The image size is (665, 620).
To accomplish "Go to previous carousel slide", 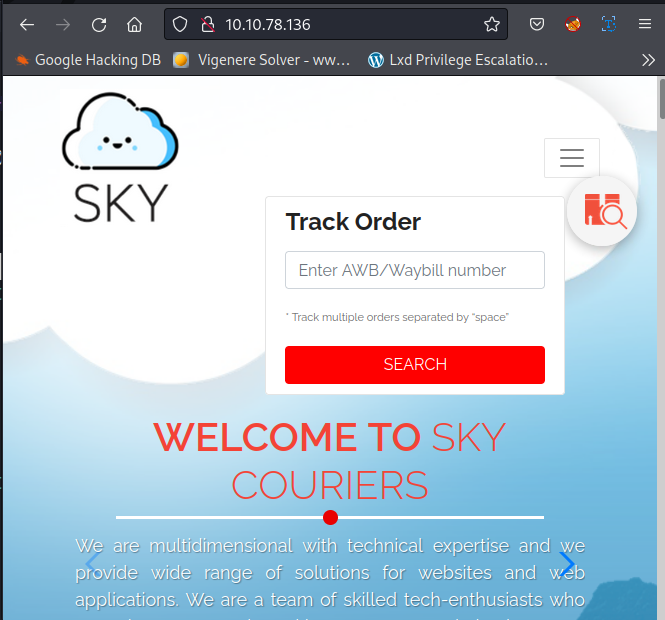I will click(92, 564).
